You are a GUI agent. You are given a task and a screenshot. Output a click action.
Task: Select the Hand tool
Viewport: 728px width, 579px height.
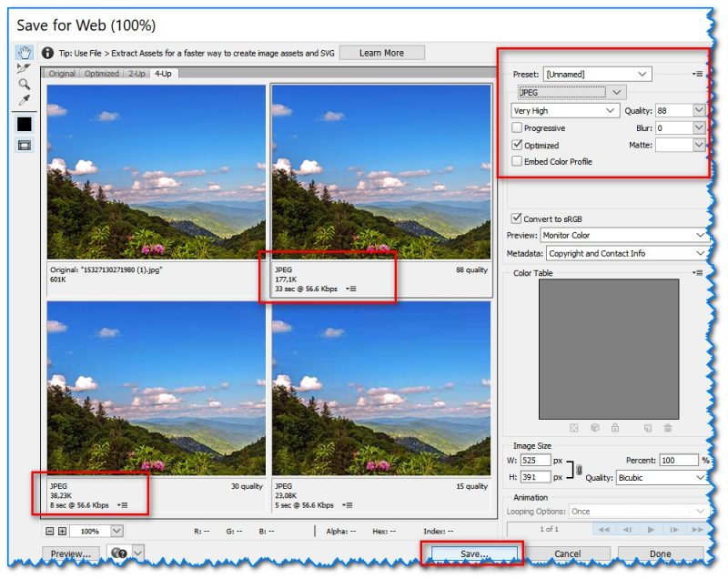point(24,53)
